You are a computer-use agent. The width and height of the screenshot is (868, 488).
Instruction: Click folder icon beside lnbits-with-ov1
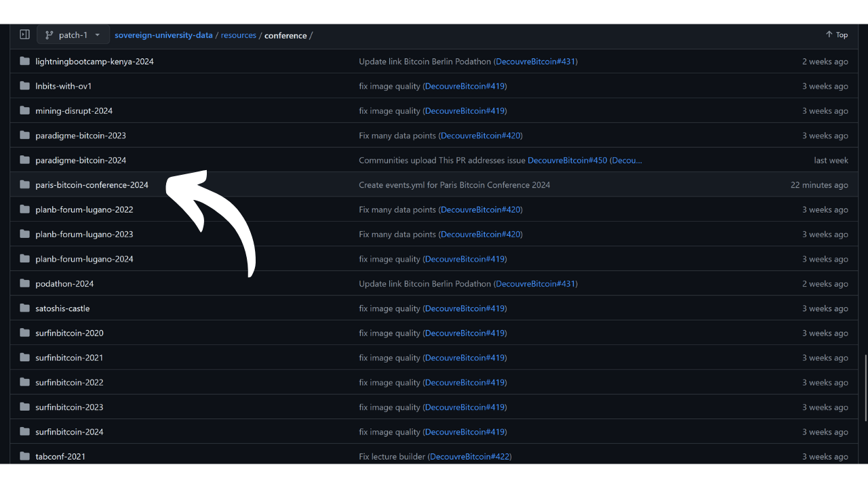click(x=25, y=86)
